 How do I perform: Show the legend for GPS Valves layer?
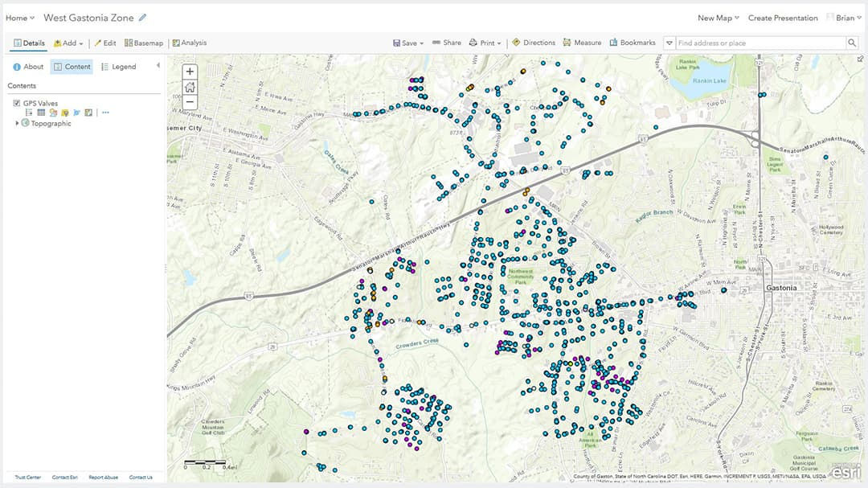pos(28,112)
